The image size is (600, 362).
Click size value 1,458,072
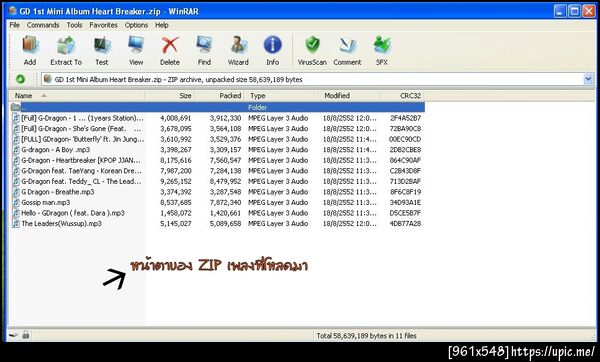(176, 213)
